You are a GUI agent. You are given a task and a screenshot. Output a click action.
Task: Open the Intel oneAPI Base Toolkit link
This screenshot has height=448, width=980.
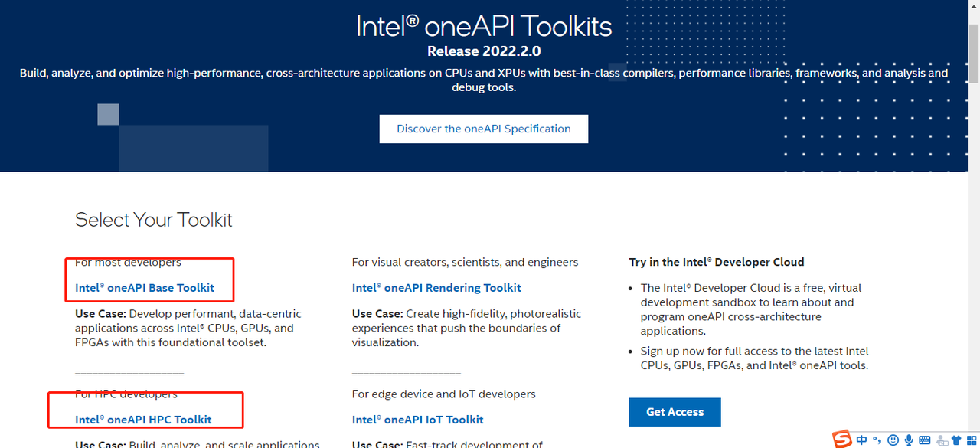[145, 288]
